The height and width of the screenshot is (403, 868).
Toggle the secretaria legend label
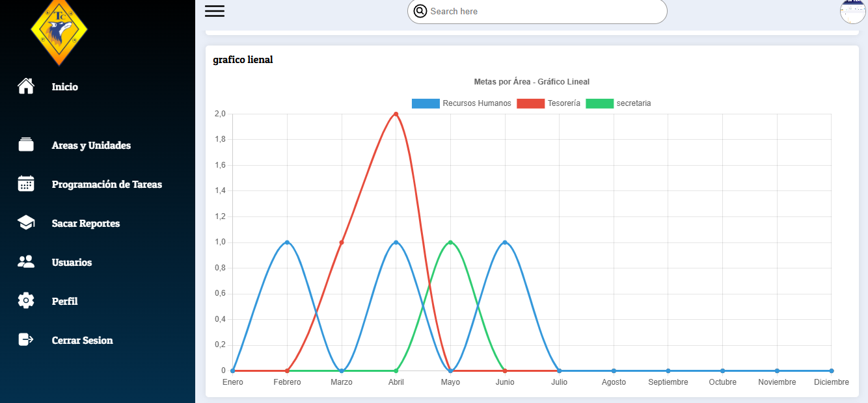(633, 103)
